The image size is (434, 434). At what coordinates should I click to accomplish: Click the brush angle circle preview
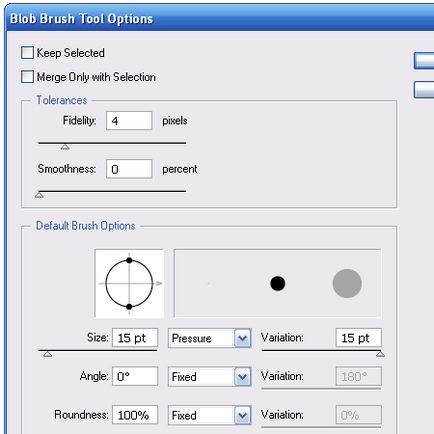tap(129, 283)
